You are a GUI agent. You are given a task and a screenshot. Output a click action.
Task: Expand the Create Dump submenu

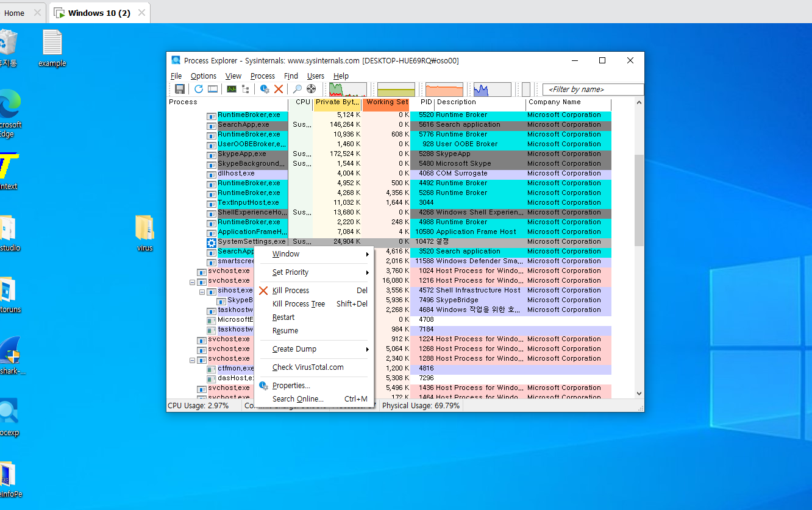(314, 349)
